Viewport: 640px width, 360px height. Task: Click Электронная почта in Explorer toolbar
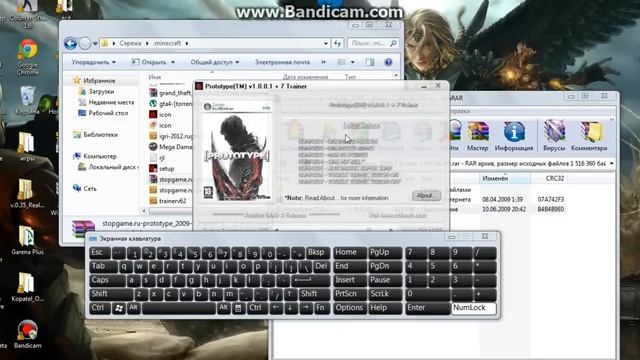pos(282,62)
